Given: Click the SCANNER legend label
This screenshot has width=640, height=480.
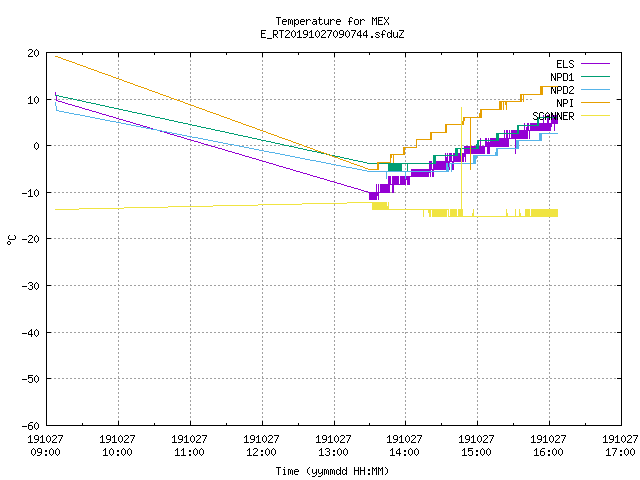Looking at the screenshot, I should pos(553,116).
